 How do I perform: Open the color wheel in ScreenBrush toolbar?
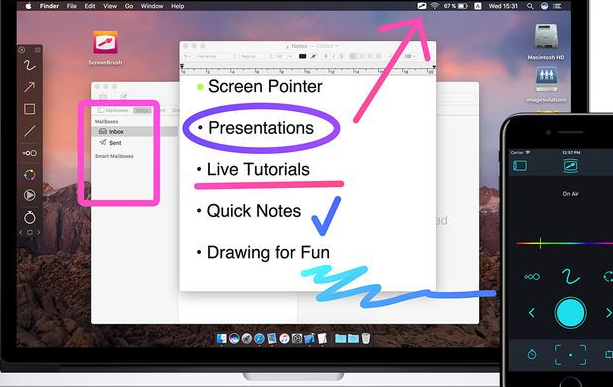(29, 174)
